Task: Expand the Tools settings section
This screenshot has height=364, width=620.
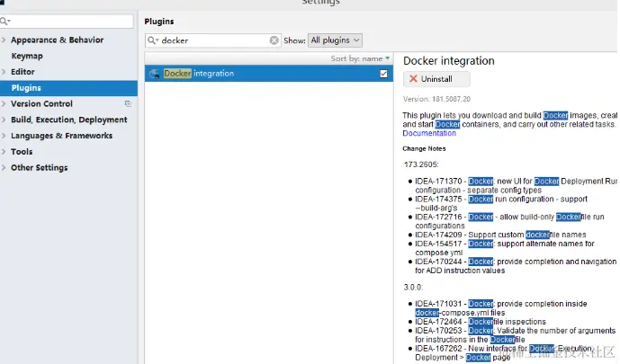Action: pos(4,152)
